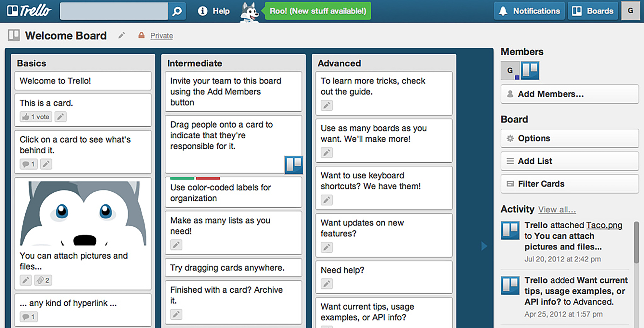
Task: Edit the Need help card via pencil
Action: click(326, 284)
